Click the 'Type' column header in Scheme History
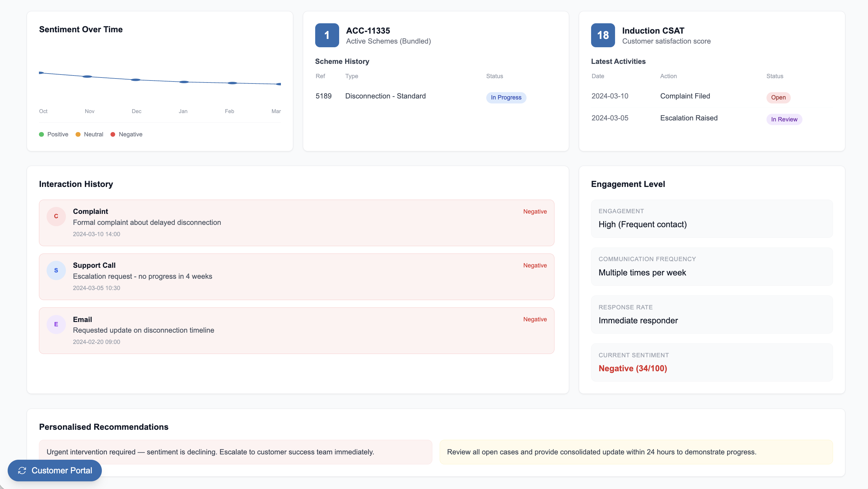 pyautogui.click(x=351, y=76)
